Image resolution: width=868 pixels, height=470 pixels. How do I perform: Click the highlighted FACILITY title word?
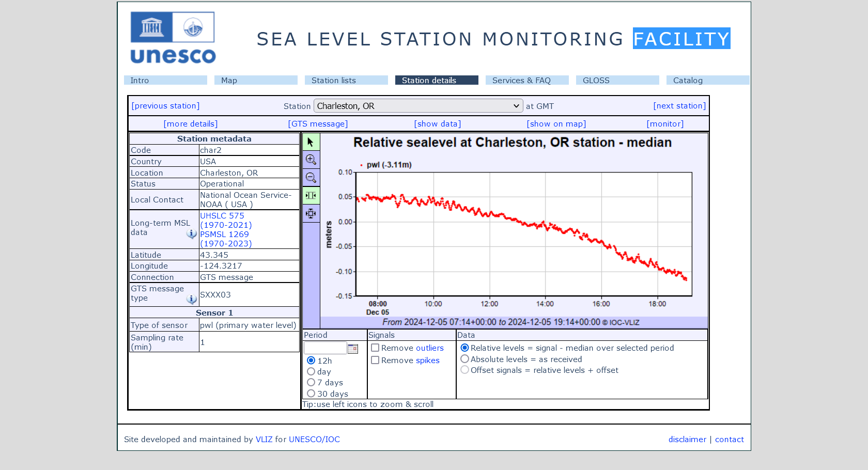(x=681, y=39)
